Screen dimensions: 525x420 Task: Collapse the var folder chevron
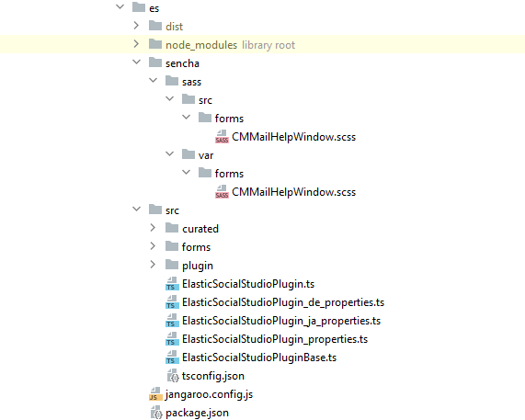click(x=170, y=154)
